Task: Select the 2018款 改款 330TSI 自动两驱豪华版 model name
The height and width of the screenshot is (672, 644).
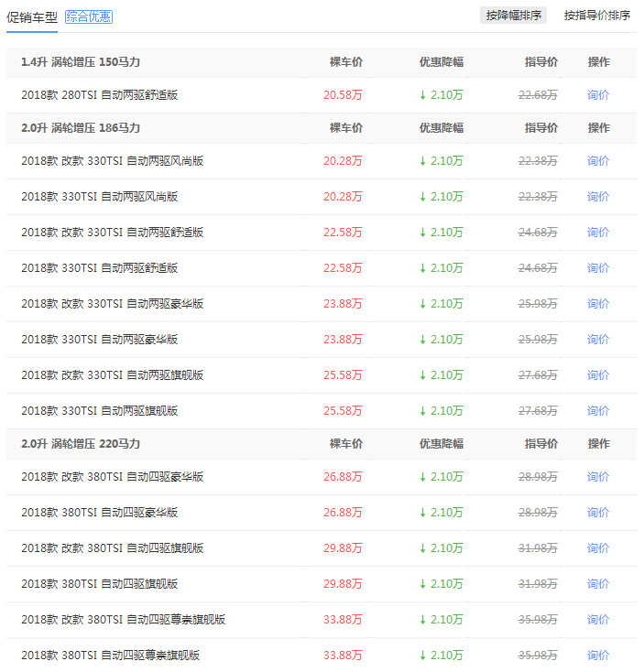Action: pyautogui.click(x=112, y=303)
